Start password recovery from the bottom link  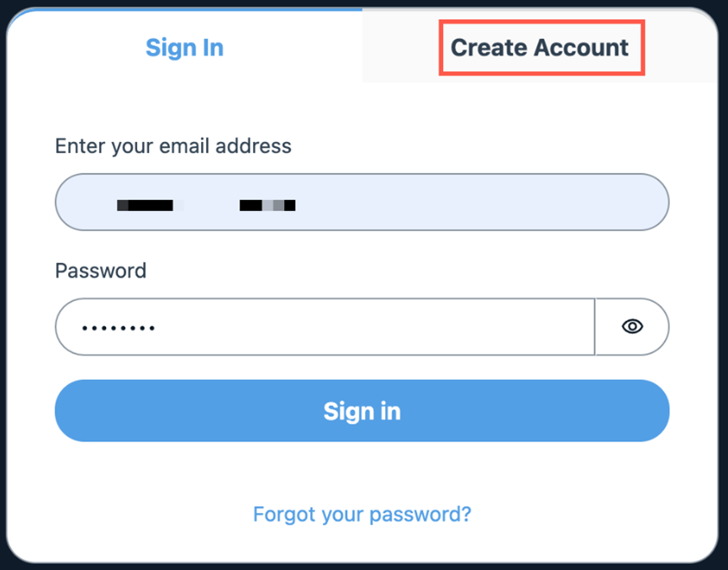tap(361, 514)
